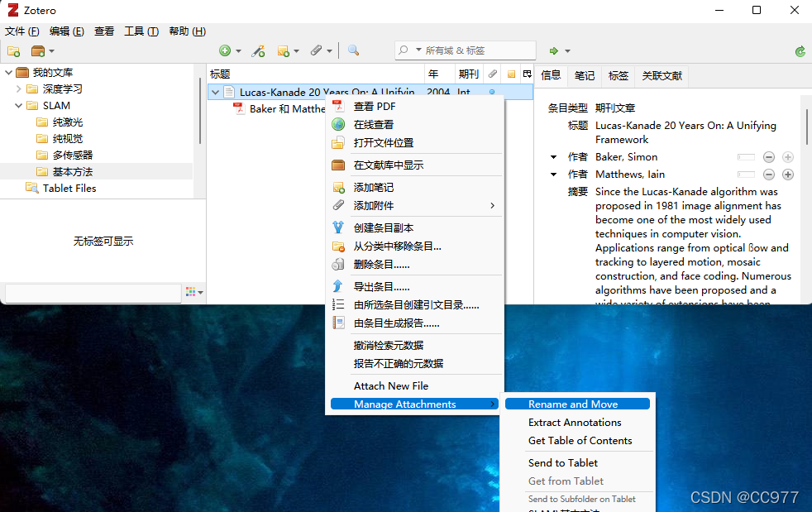This screenshot has width=812, height=512.
Task: Open new item dropdown arrow
Action: [x=238, y=50]
